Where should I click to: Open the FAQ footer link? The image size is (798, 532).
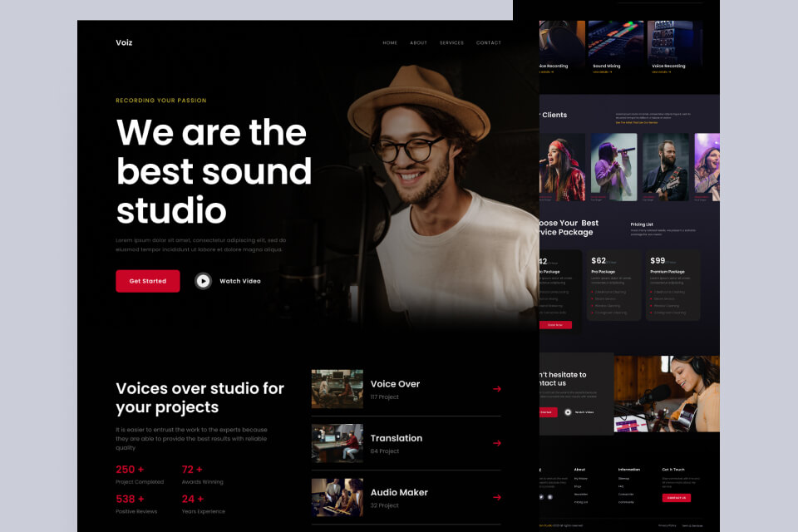tap(621, 486)
